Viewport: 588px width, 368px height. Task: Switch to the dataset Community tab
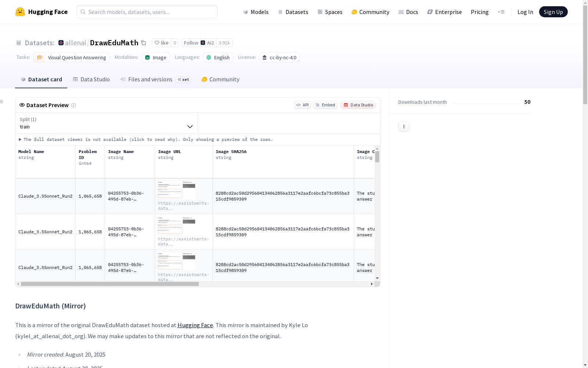[x=220, y=79]
